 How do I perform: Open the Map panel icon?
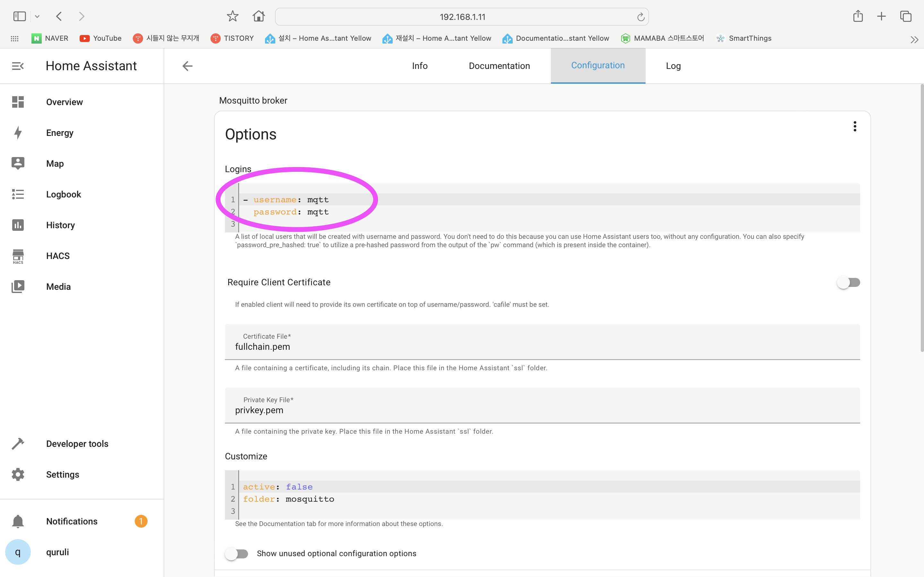tap(18, 163)
